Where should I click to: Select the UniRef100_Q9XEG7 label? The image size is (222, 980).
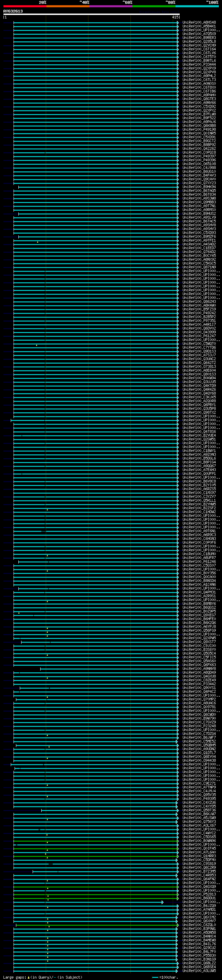[x=199, y=615]
